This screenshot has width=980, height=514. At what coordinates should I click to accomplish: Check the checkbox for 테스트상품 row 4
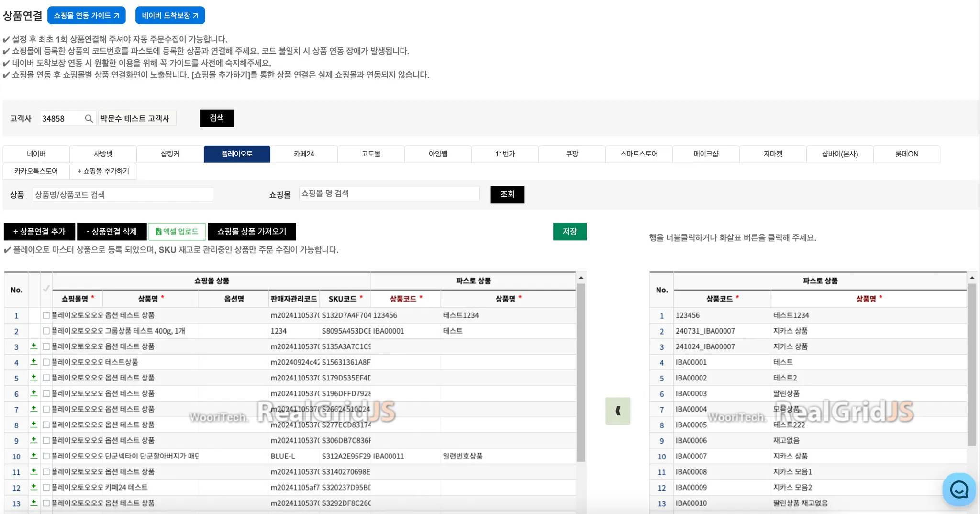(x=46, y=362)
